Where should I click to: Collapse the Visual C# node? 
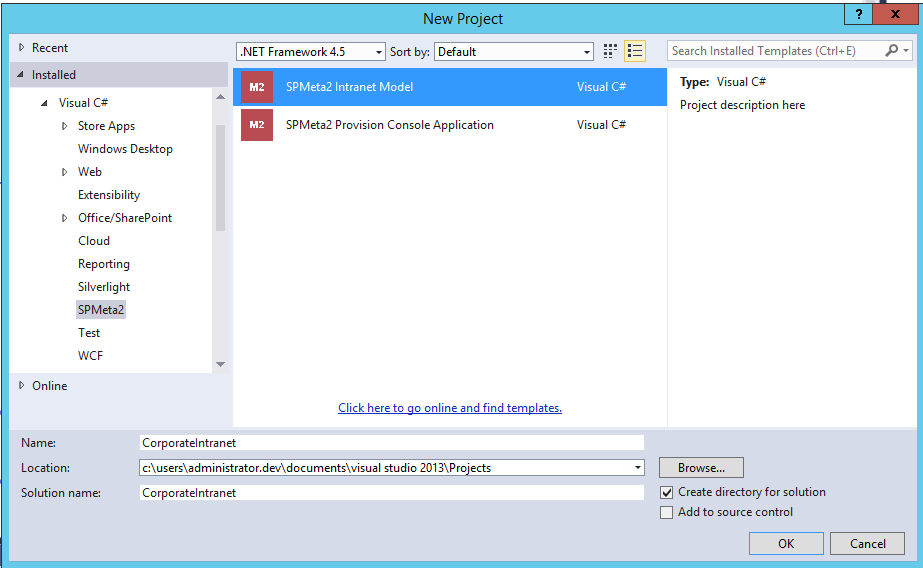point(44,103)
